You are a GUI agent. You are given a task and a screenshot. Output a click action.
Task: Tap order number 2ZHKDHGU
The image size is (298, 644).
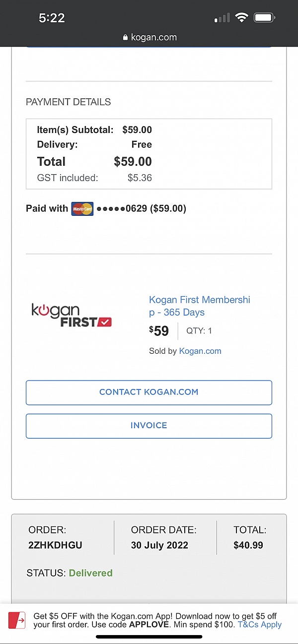[x=55, y=545]
